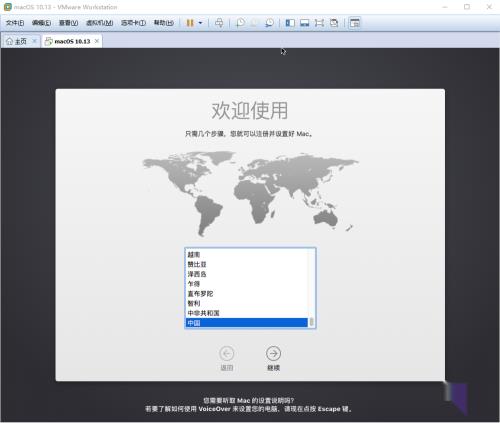Screen dimensions: 500x423
Task: Open the 编辑(E) menu
Action: pyautogui.click(x=41, y=23)
